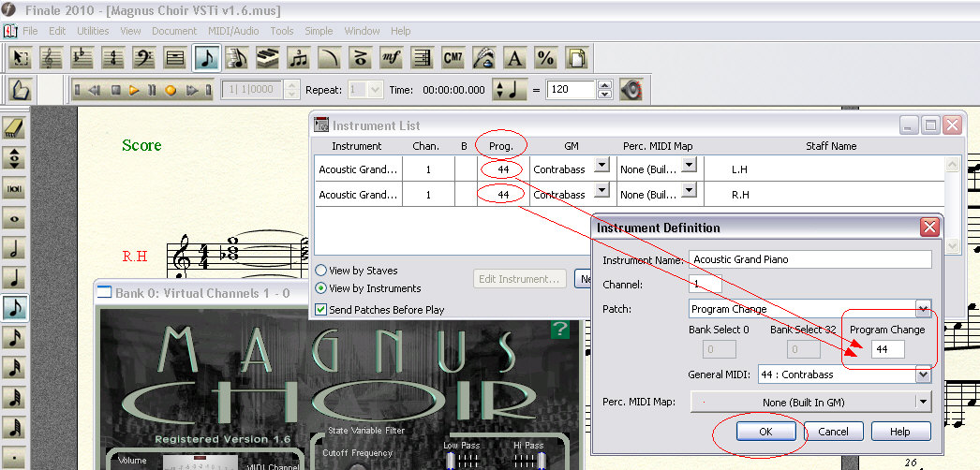Select the Staff tool (treble clef)
Viewport: 980px width, 470px height.
coord(52,58)
